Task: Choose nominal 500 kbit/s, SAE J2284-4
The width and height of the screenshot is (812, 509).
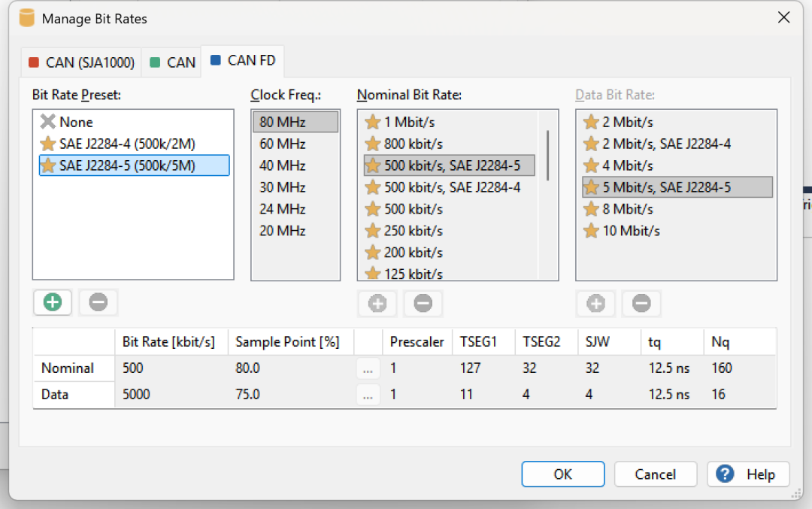Action: click(x=449, y=187)
